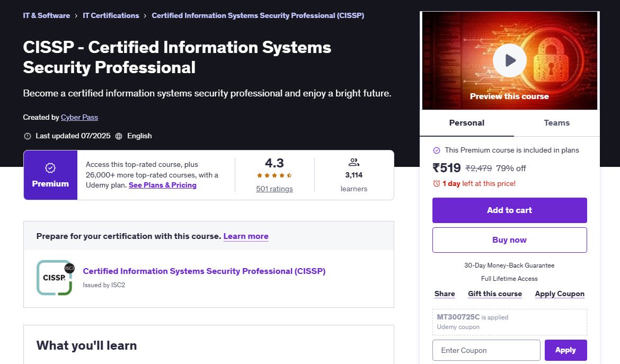
Task: Click the course title heading
Action: [177, 57]
